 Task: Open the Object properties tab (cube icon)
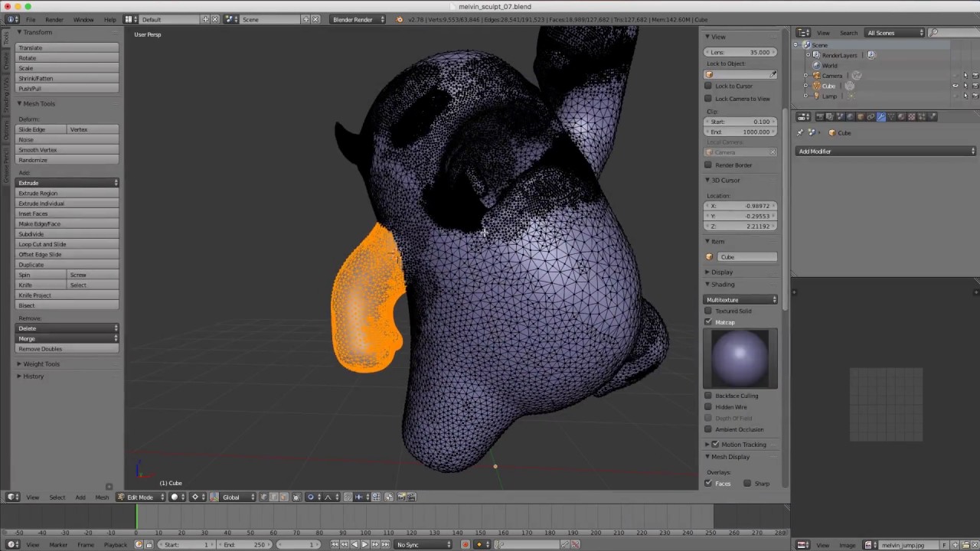(x=861, y=116)
